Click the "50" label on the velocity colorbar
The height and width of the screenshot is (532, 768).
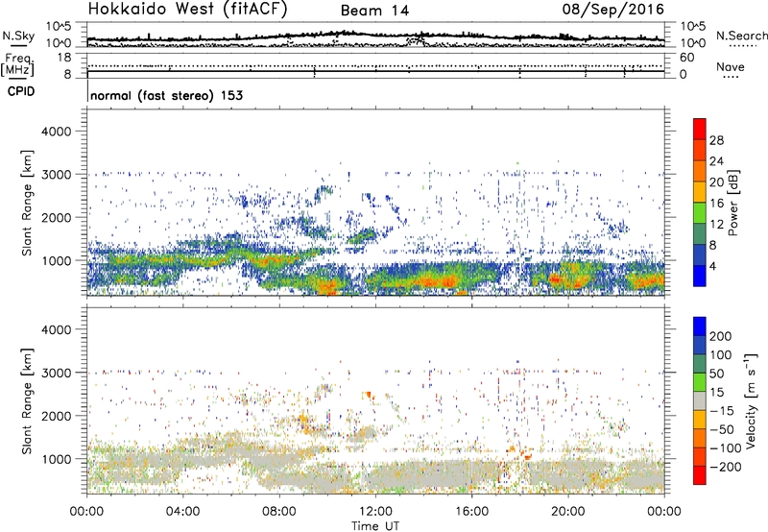click(716, 374)
